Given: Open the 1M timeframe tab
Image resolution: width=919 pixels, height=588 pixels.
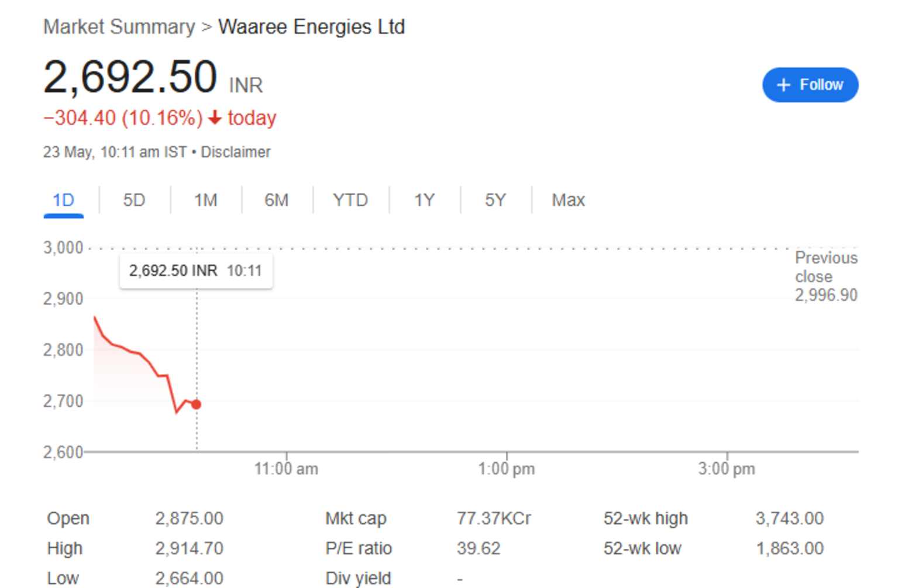Looking at the screenshot, I should coord(205,200).
